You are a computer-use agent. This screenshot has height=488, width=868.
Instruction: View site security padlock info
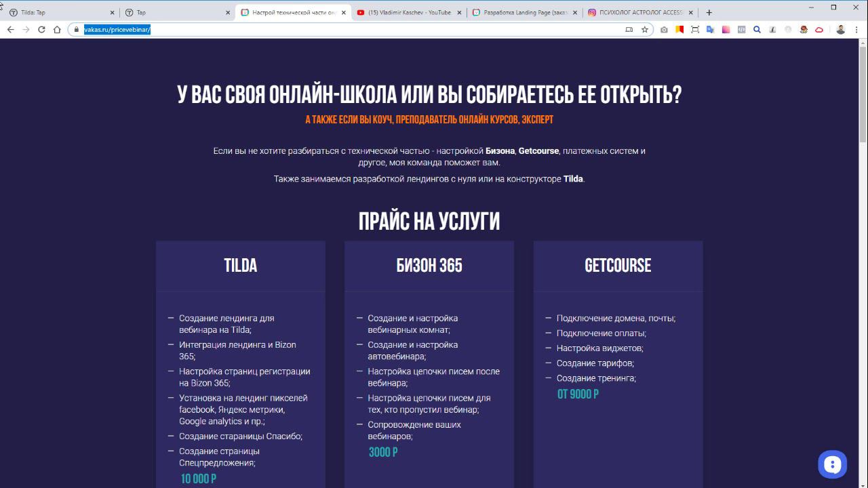77,30
